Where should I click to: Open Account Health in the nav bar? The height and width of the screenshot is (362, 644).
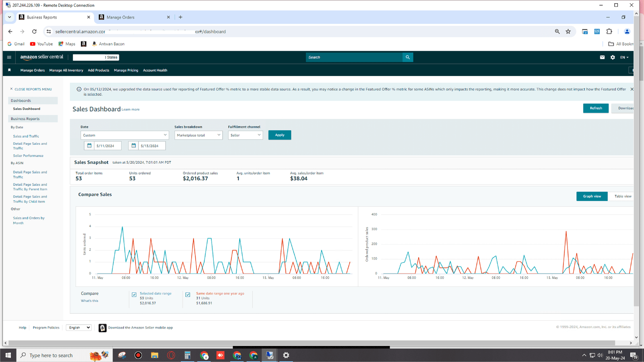click(x=155, y=70)
